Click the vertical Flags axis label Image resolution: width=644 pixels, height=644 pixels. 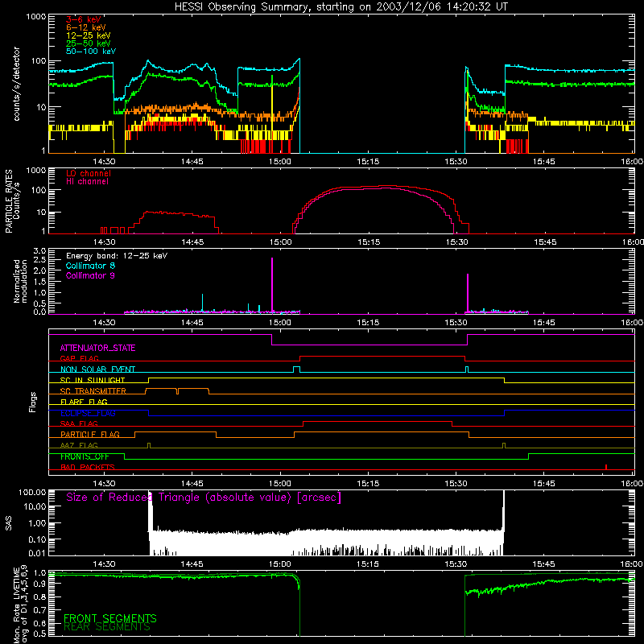(33, 402)
